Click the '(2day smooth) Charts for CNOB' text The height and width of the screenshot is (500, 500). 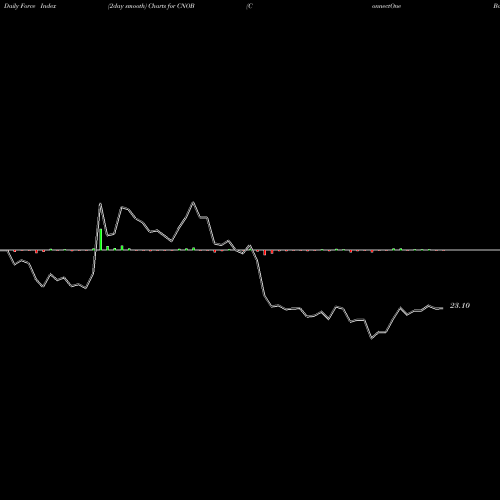pyautogui.click(x=151, y=6)
